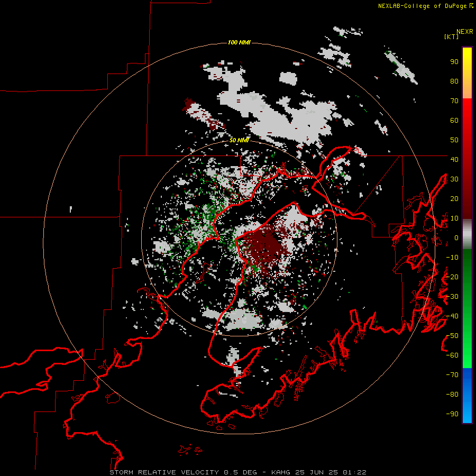Viewport: 476px width, 476px height.
Task: Click the 40 value on velocity scale
Action: 454,159
